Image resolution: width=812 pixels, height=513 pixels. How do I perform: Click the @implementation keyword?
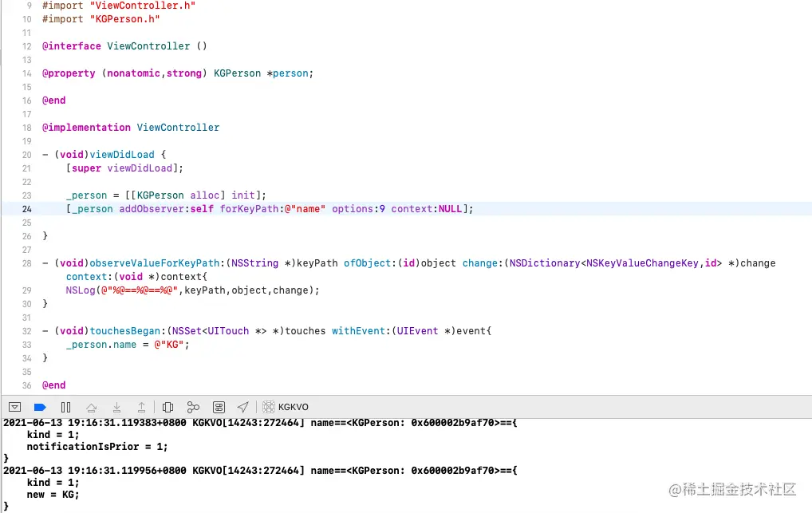[86, 128]
